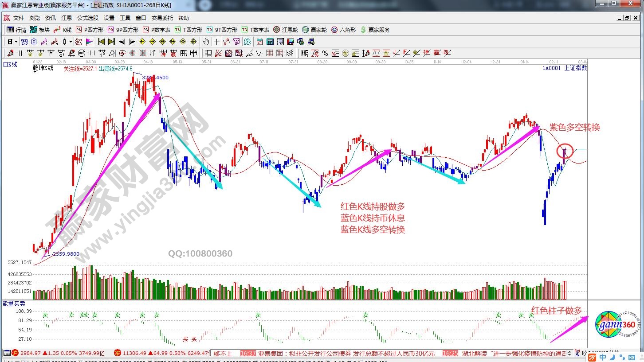The image size is (644, 362).
Task: Open the 江恩 menu
Action: pyautogui.click(x=67, y=18)
